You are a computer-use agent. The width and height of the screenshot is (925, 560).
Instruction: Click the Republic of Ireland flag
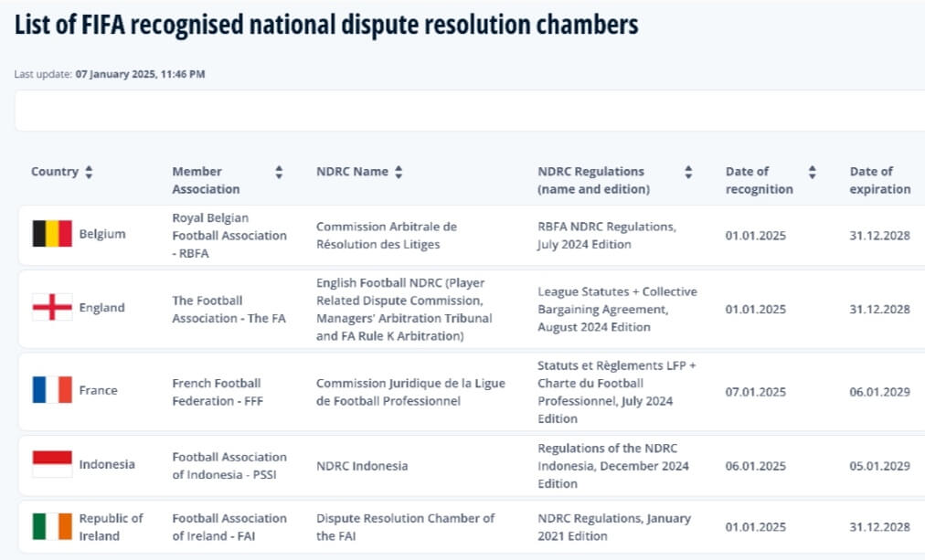coord(52,527)
